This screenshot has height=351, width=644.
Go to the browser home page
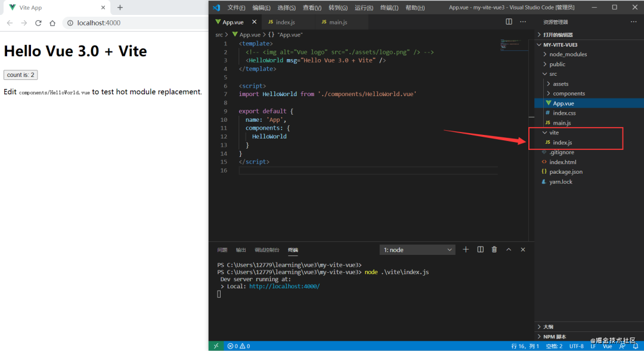pos(52,23)
